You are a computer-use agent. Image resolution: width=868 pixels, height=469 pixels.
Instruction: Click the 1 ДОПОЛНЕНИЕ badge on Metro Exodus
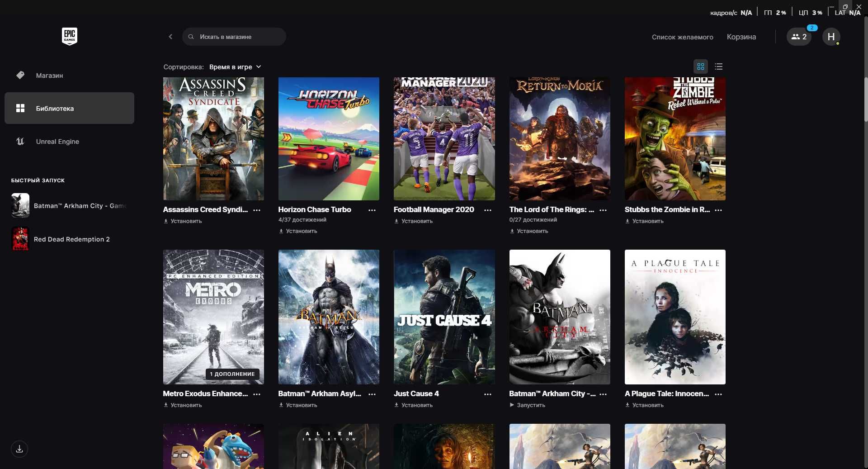(232, 374)
